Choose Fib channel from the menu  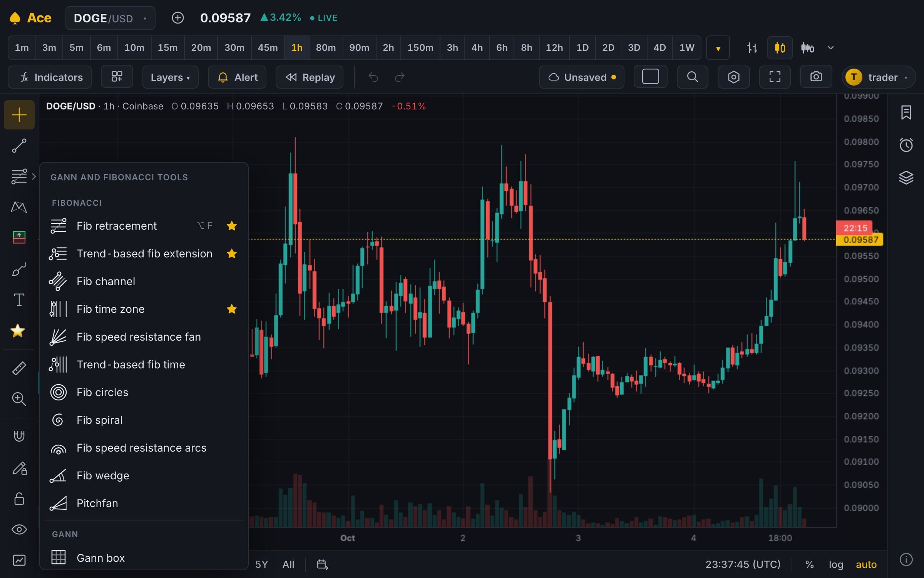pos(144,281)
